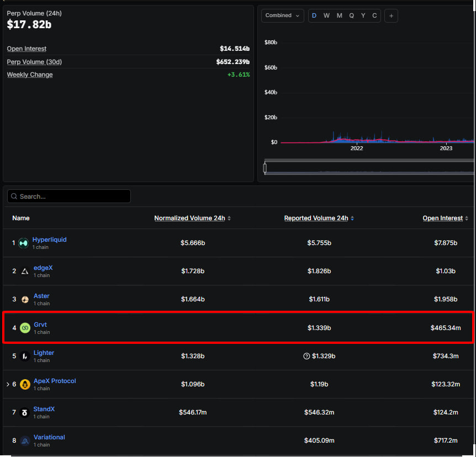Image resolution: width=476 pixels, height=457 pixels.
Task: Click the Open Interest column header
Action: (x=443, y=218)
